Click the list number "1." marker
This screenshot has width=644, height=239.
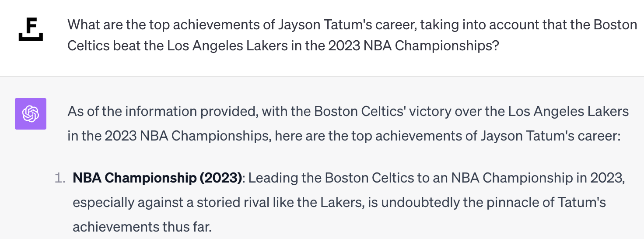[59, 178]
